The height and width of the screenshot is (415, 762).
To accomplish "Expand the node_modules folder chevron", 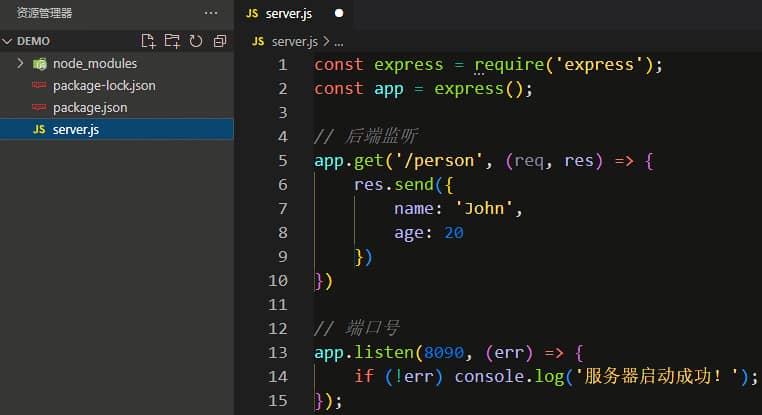I will [x=20, y=63].
